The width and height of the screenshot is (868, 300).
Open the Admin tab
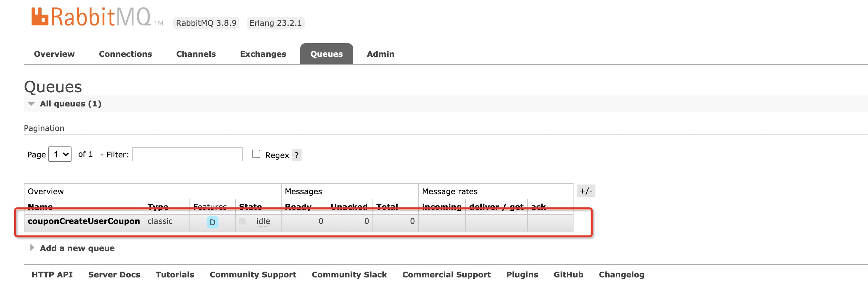point(381,54)
